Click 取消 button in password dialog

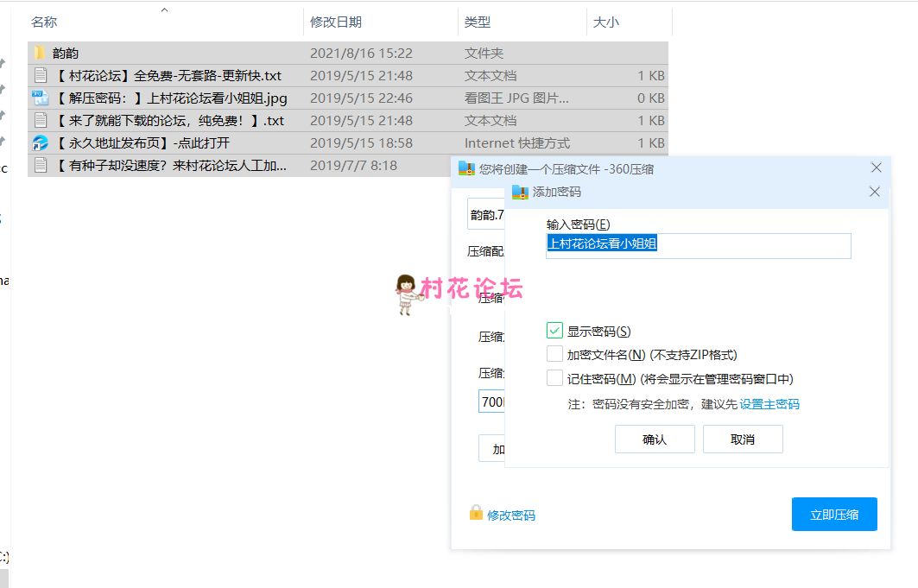coord(743,439)
